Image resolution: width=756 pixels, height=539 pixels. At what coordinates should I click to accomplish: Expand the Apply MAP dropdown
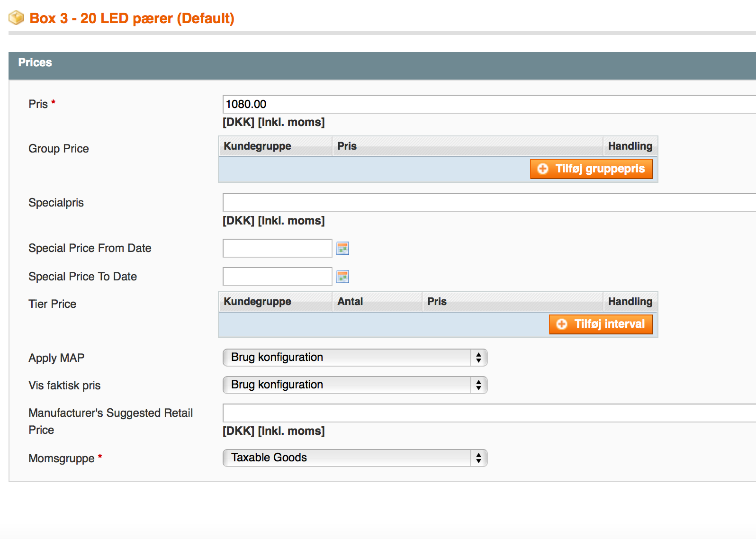pyautogui.click(x=355, y=358)
